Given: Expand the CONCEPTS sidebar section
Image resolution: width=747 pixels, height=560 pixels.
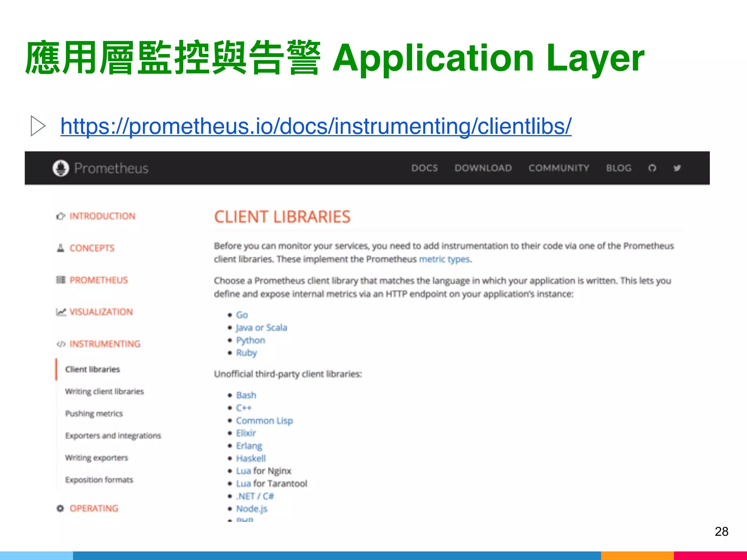Looking at the screenshot, I should [92, 248].
